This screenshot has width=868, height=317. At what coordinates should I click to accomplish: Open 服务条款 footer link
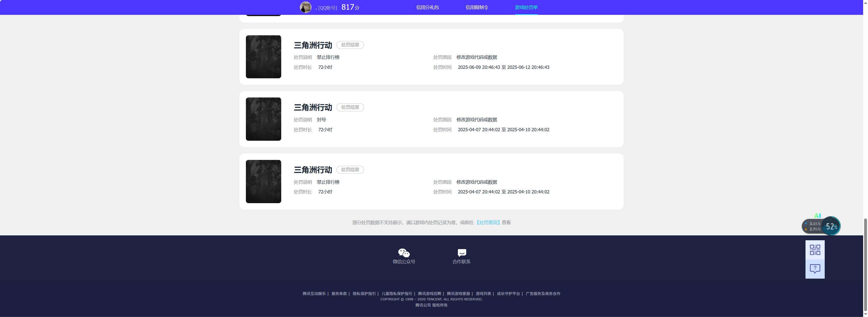point(339,293)
